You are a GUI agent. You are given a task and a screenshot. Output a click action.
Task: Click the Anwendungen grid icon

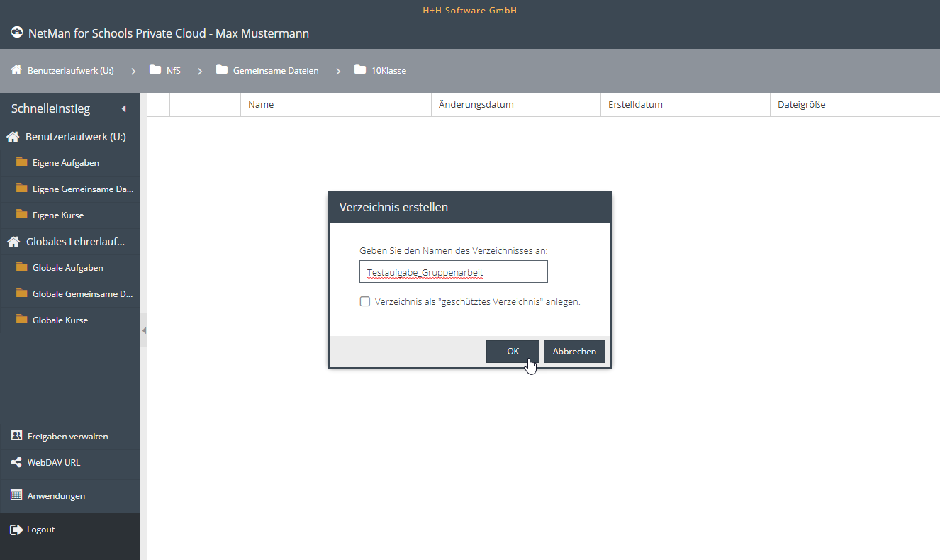[x=16, y=495]
